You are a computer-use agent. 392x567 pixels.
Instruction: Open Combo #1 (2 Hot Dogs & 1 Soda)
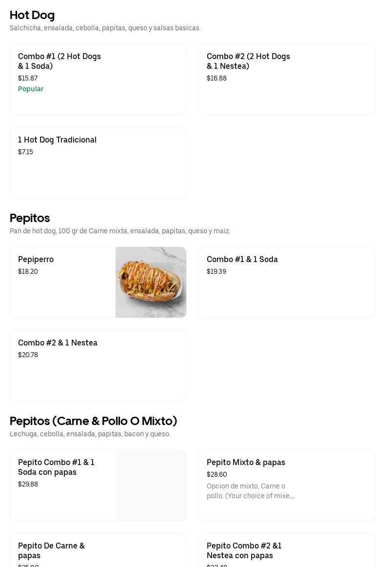coord(59,61)
